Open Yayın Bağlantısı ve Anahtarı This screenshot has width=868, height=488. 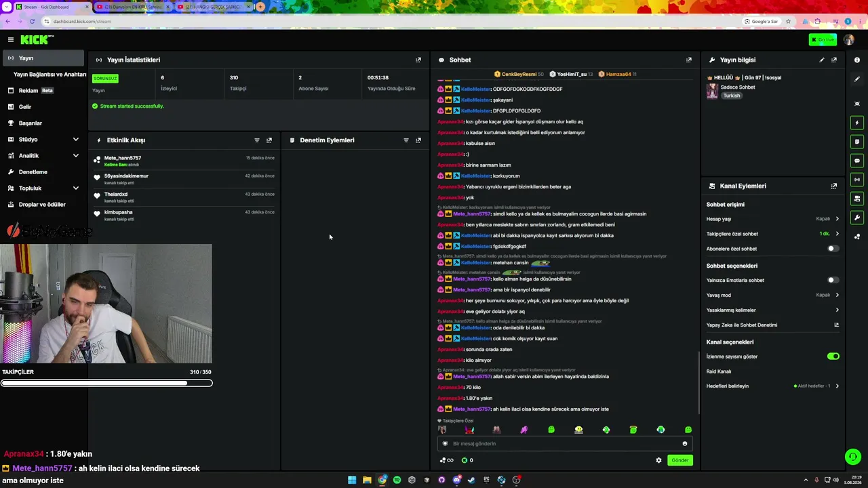(50, 75)
